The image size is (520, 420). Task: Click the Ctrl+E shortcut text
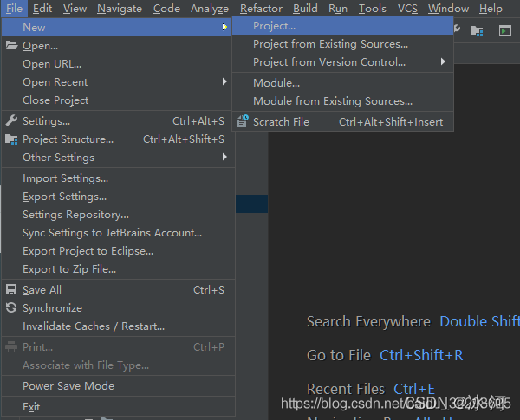click(414, 389)
